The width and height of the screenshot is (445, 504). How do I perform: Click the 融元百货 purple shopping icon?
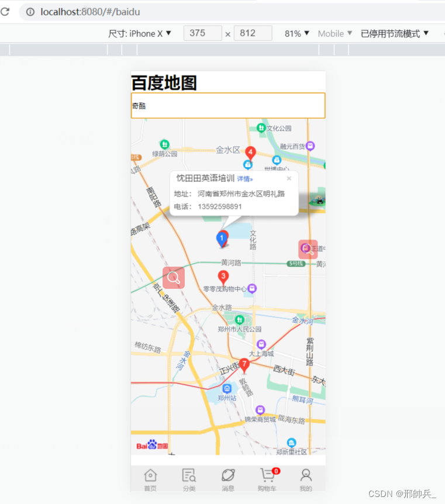pos(311,146)
